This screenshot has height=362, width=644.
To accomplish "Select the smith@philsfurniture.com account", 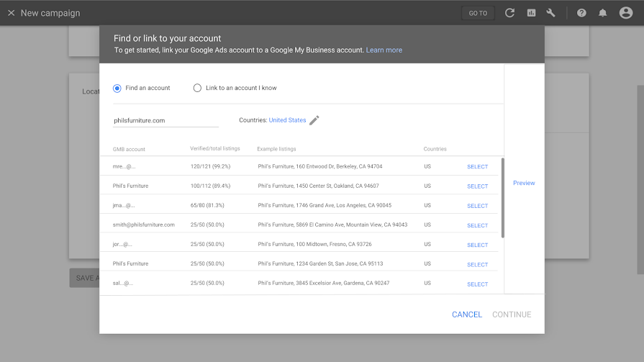I will [477, 225].
